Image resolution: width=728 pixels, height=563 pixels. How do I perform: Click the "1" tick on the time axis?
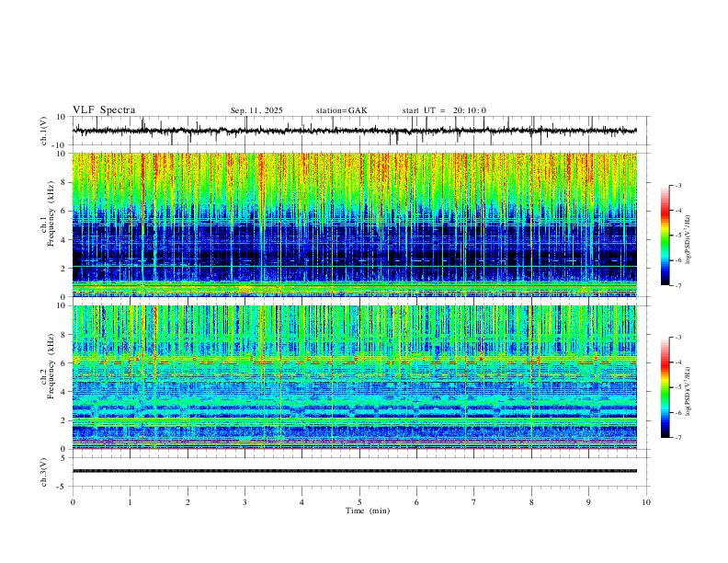click(x=130, y=502)
